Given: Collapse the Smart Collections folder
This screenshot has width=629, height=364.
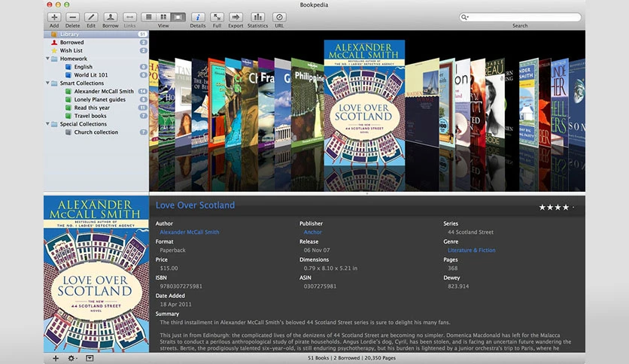Looking at the screenshot, I should [x=47, y=83].
